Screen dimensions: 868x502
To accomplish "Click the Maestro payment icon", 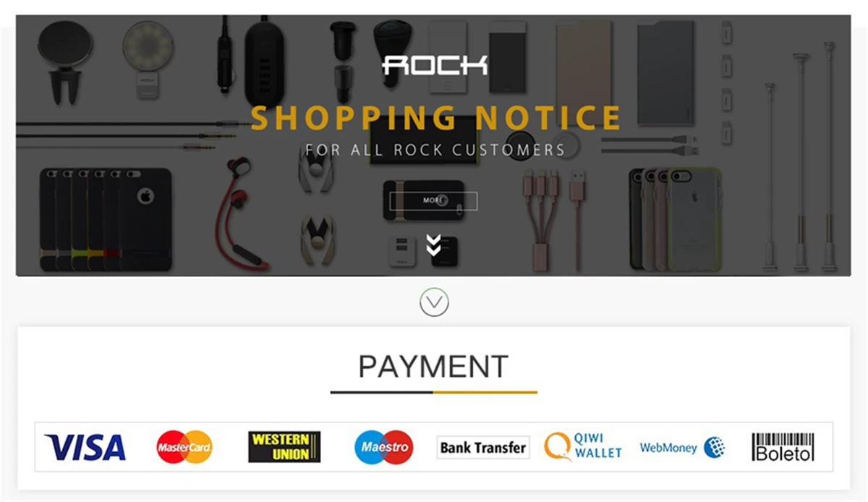I will pyautogui.click(x=384, y=447).
